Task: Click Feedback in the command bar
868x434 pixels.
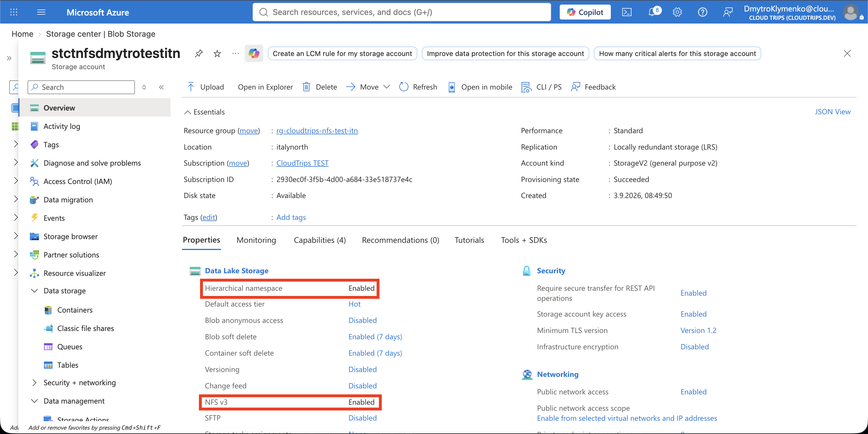Action: pos(593,87)
